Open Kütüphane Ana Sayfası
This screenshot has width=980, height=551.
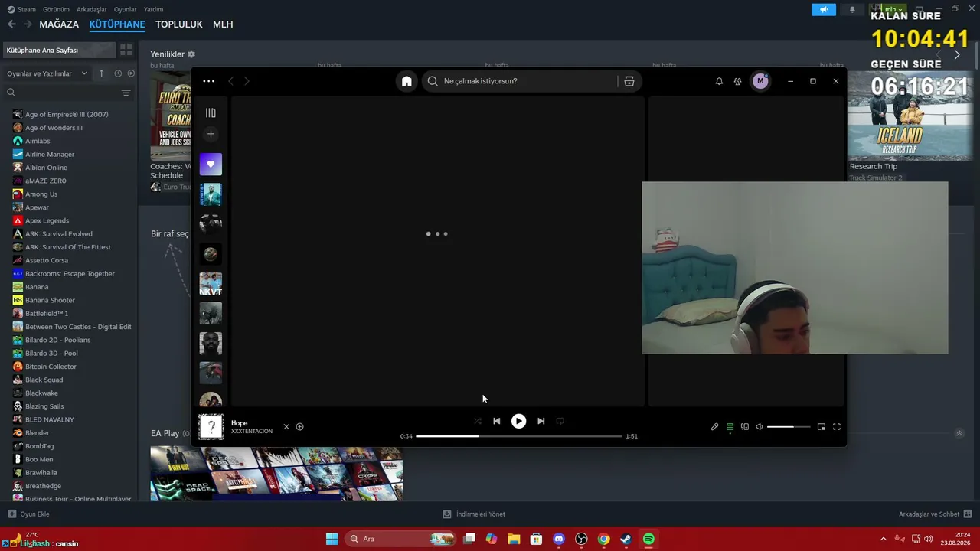tap(58, 50)
